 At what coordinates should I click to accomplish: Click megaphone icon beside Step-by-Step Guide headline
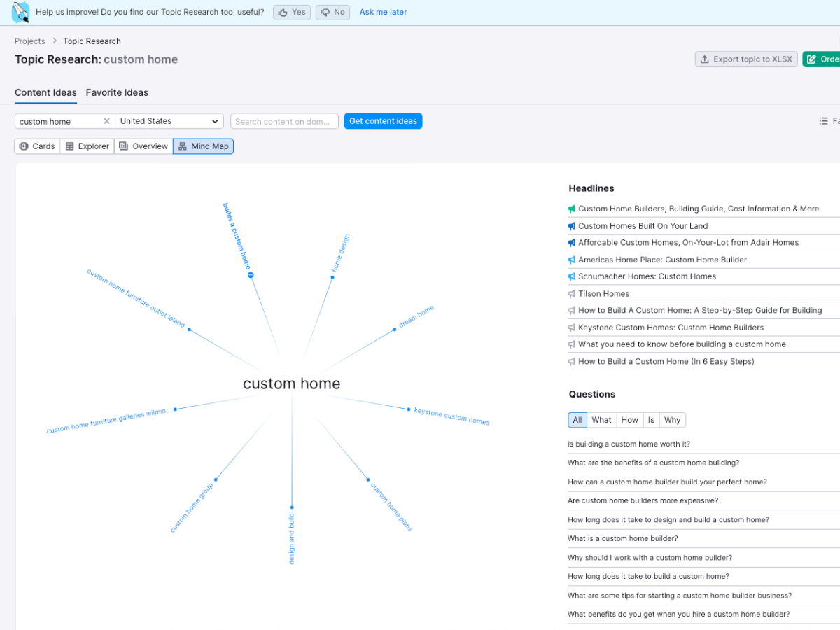point(572,311)
